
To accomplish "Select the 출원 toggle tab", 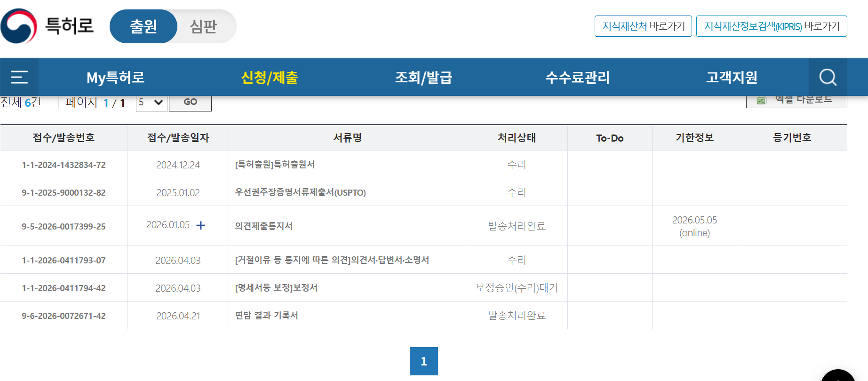I will [143, 26].
